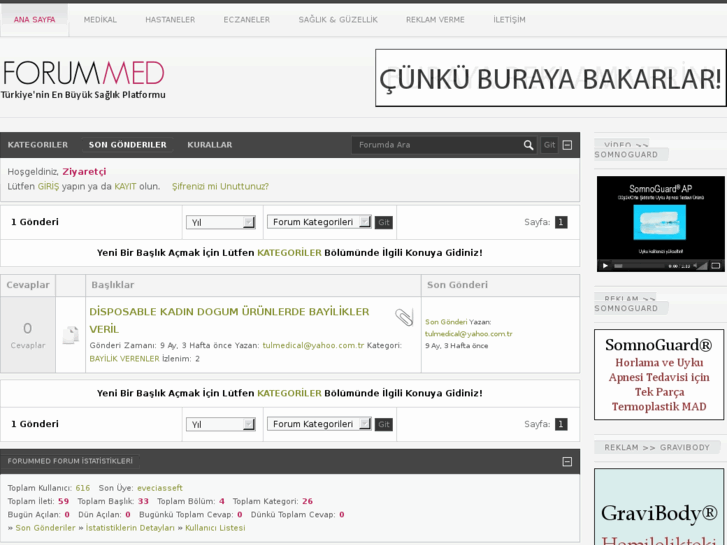Image resolution: width=727 pixels, height=545 pixels.
Task: Seek in the SomnoGuard video progress bar
Action: [639, 266]
